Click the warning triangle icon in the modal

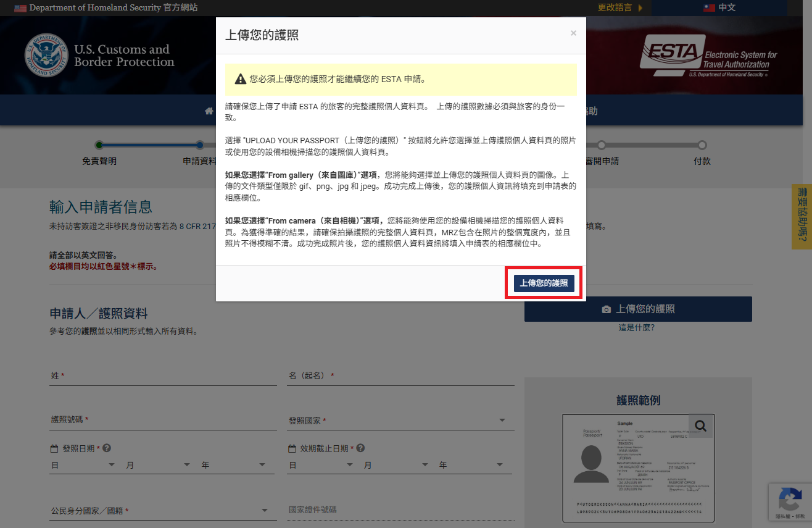pyautogui.click(x=239, y=79)
